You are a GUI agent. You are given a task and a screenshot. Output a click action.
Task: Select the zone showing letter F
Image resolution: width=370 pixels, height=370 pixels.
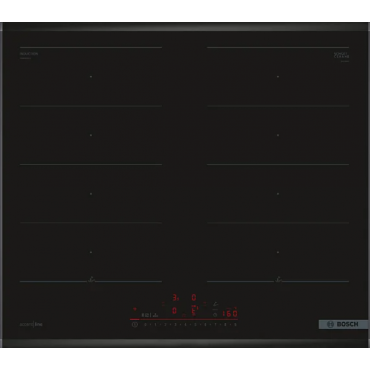(x=194, y=311)
